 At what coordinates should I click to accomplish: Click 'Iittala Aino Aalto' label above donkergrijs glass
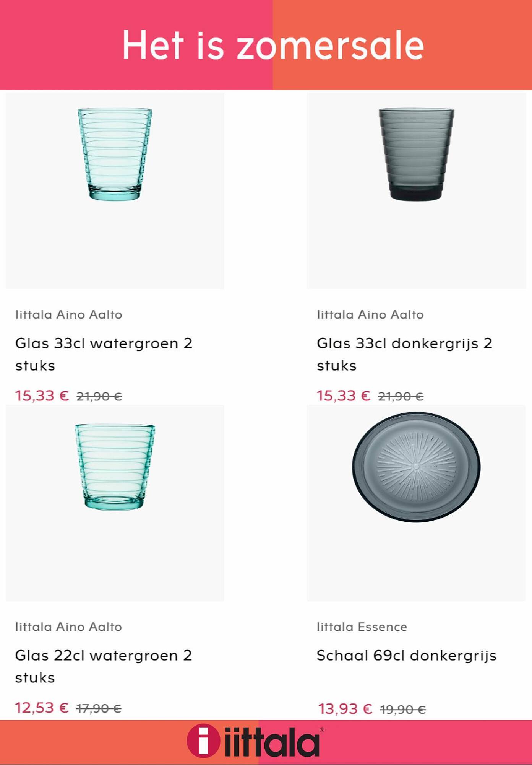370,314
